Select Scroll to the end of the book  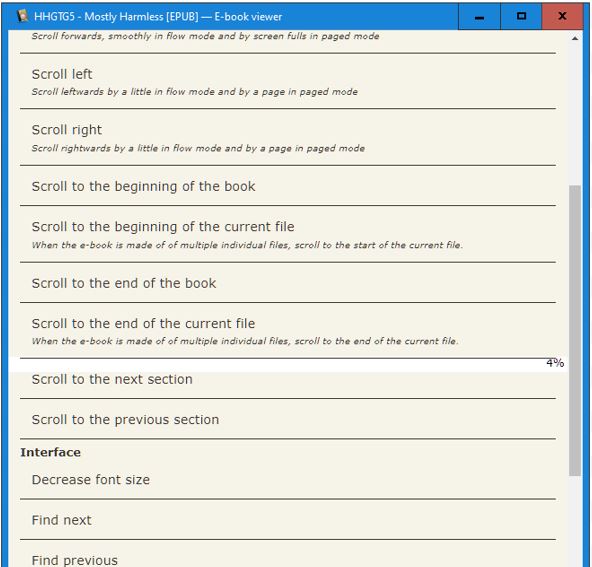point(288,283)
